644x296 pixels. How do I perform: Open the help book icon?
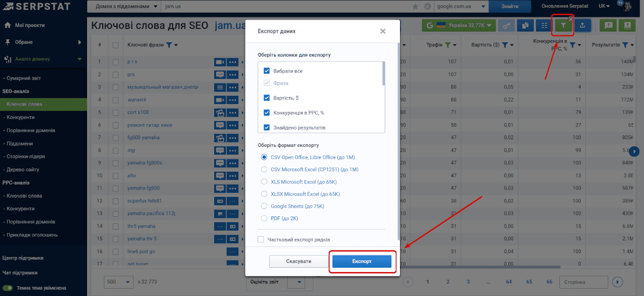click(627, 25)
